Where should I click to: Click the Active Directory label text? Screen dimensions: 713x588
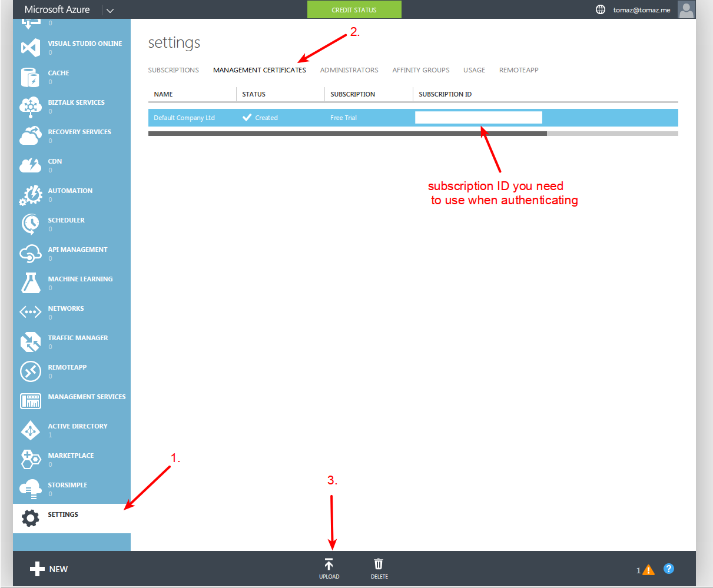click(78, 426)
